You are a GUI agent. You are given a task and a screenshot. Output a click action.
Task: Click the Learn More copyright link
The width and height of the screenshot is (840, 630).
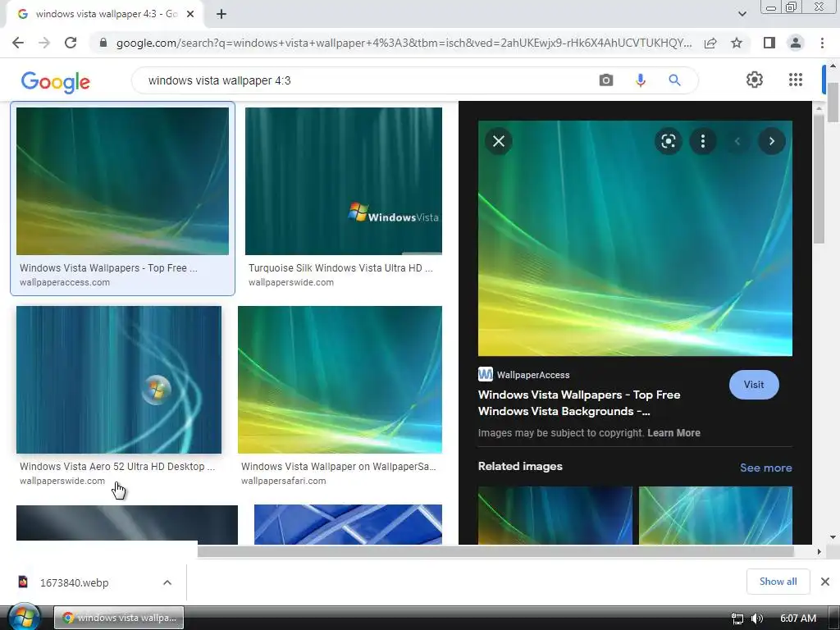pos(673,433)
